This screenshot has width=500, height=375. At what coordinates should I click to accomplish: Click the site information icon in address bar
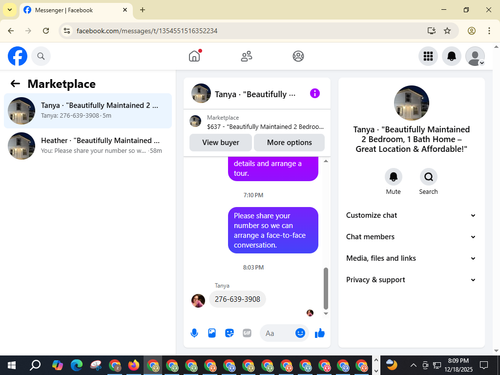point(67,31)
